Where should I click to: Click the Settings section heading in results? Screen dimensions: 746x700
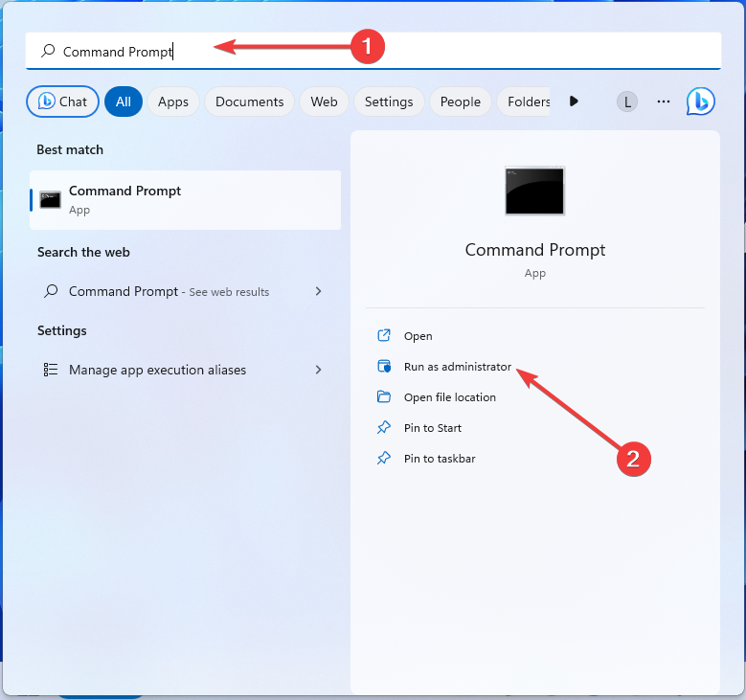pos(62,330)
